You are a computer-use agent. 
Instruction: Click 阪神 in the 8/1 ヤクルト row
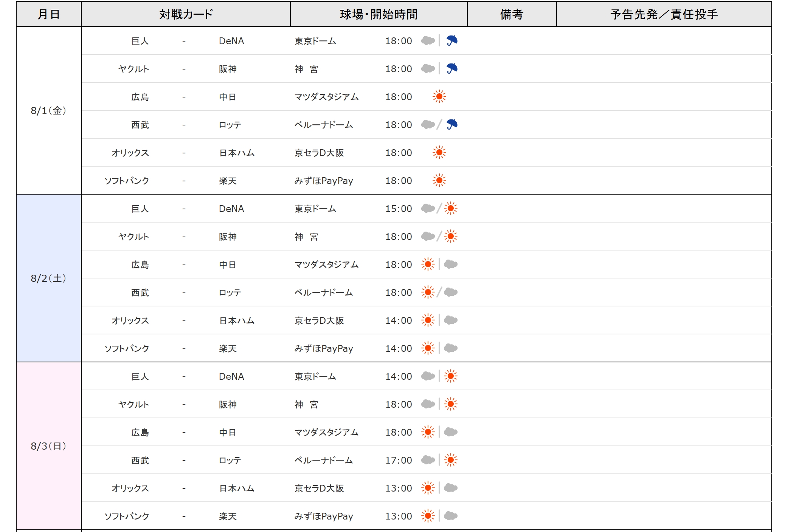(228, 69)
